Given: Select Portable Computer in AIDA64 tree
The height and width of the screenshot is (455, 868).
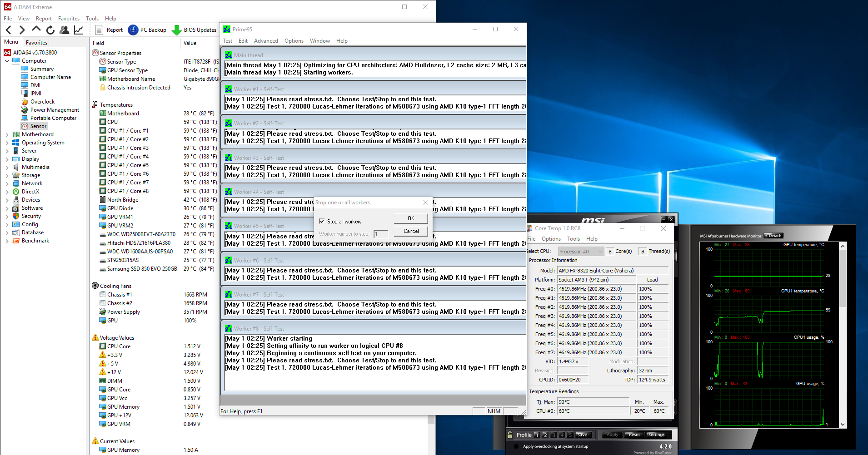Looking at the screenshot, I should (53, 118).
